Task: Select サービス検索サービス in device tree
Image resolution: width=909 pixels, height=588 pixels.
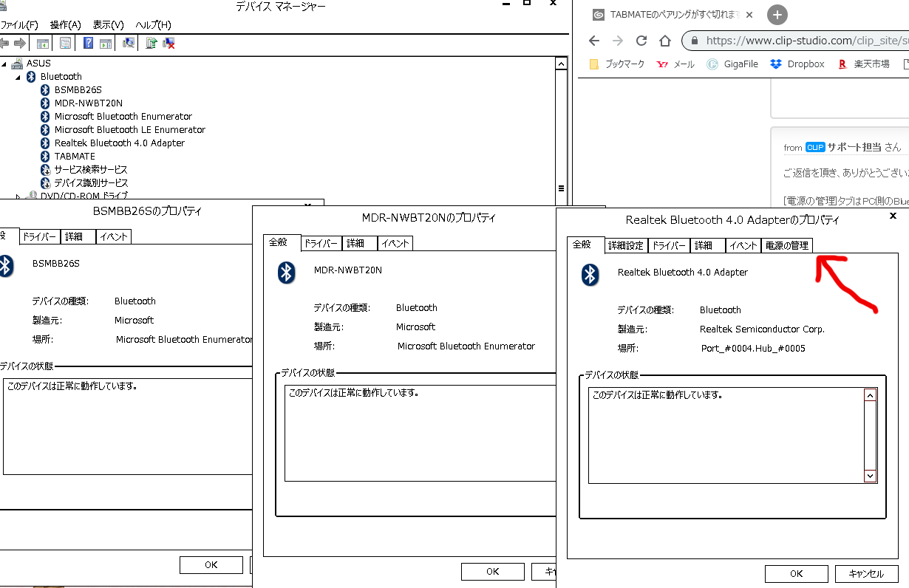Action: [91, 170]
